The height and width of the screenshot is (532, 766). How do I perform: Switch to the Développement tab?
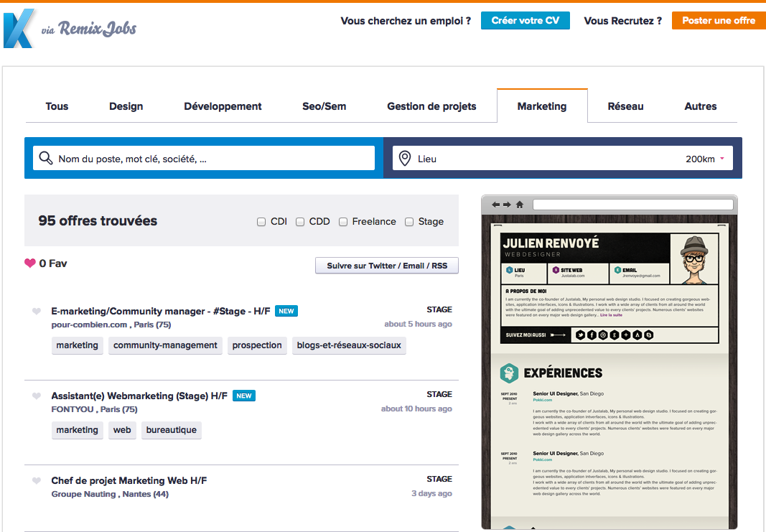click(223, 106)
